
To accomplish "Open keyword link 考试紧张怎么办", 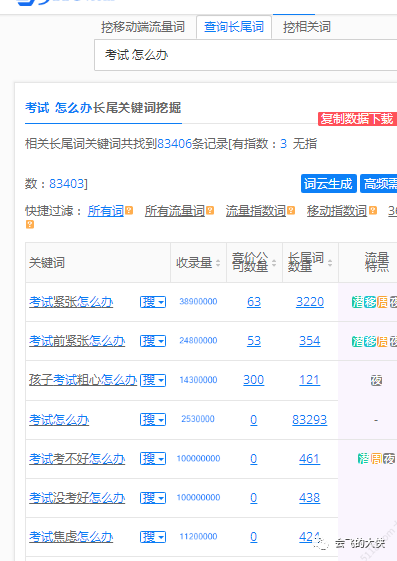I will [x=71, y=302].
